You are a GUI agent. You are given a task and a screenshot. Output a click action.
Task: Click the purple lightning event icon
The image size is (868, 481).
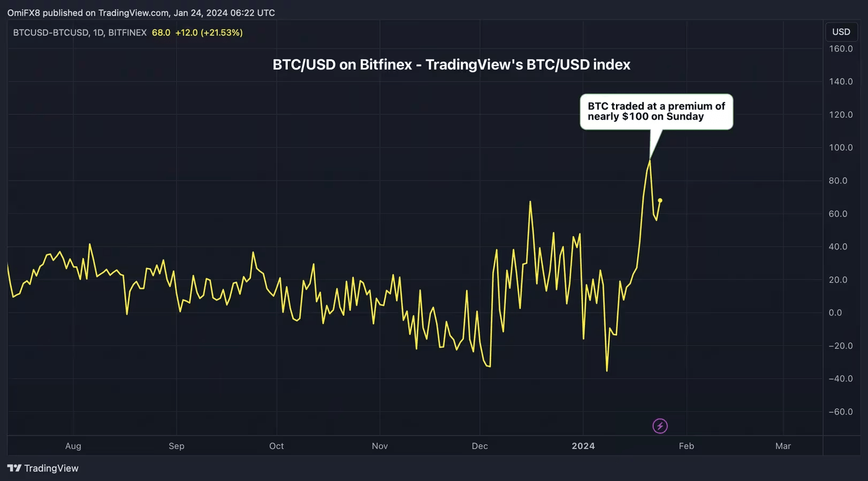pyautogui.click(x=660, y=426)
